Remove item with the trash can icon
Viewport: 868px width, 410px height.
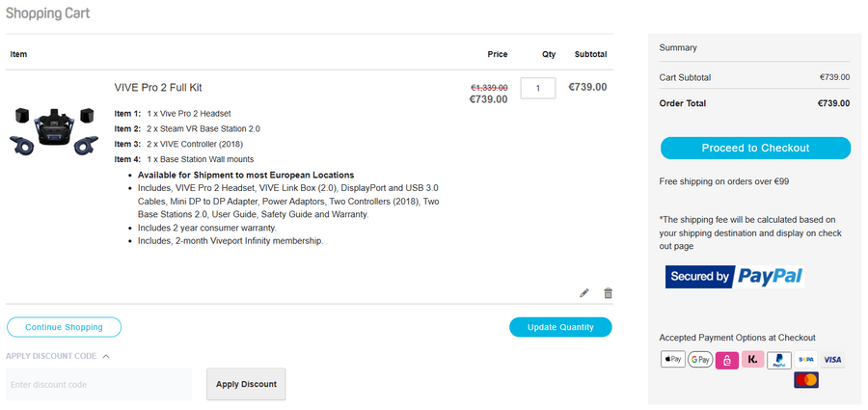[x=608, y=293]
